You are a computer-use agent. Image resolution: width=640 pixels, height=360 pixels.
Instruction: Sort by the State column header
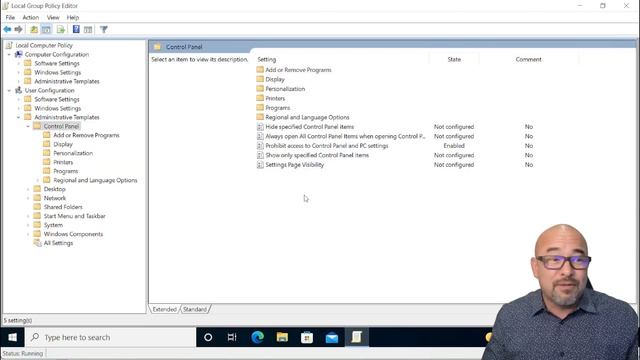click(x=454, y=59)
